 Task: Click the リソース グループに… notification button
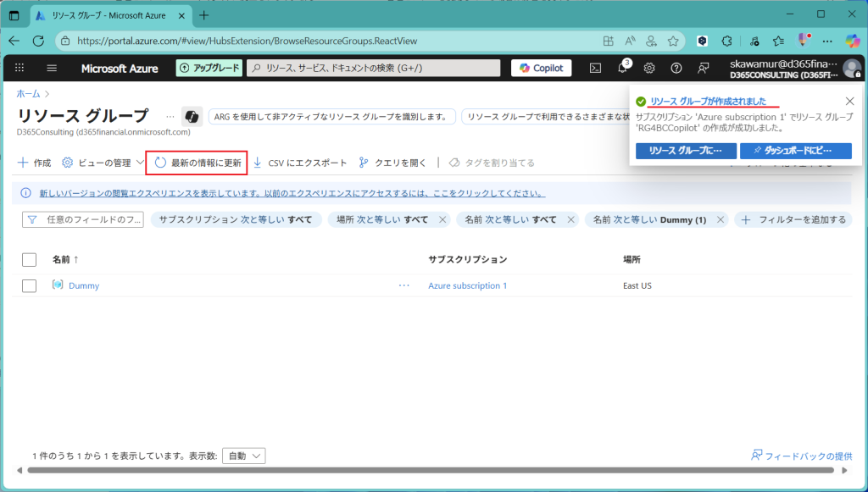pos(686,151)
